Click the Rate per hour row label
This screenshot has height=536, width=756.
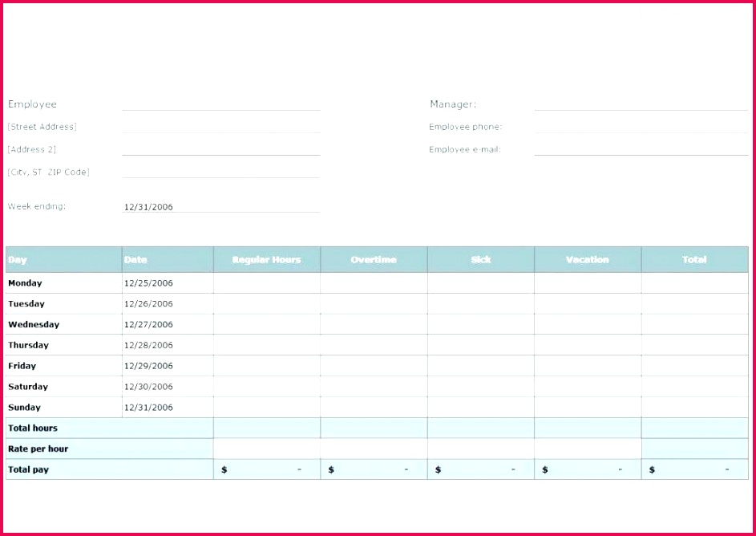pyautogui.click(x=38, y=449)
